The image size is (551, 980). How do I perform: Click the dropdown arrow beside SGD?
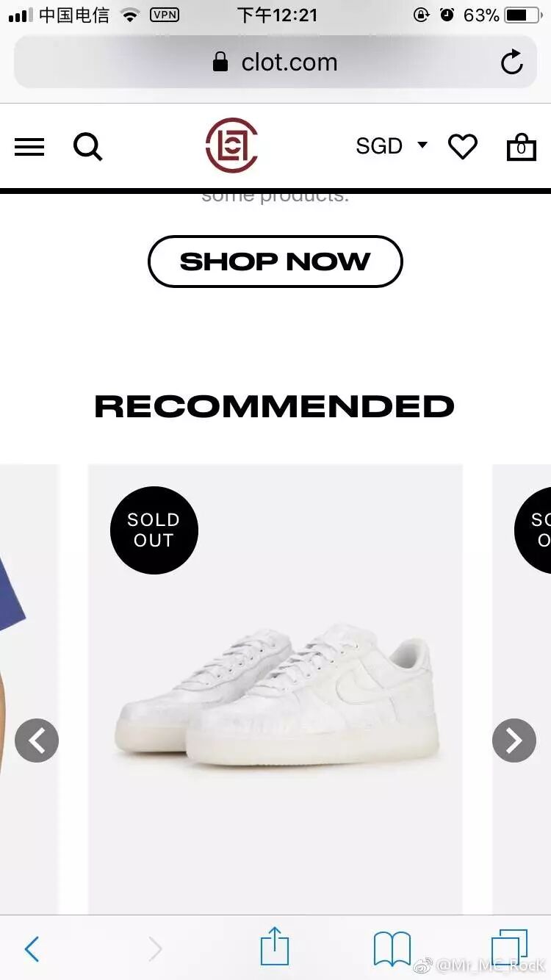[422, 145]
